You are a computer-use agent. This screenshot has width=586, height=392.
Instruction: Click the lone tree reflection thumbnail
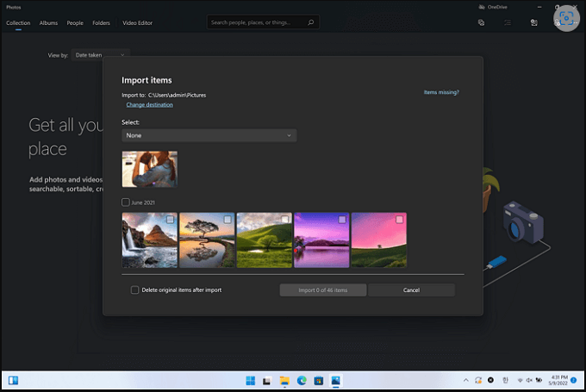pyautogui.click(x=207, y=240)
